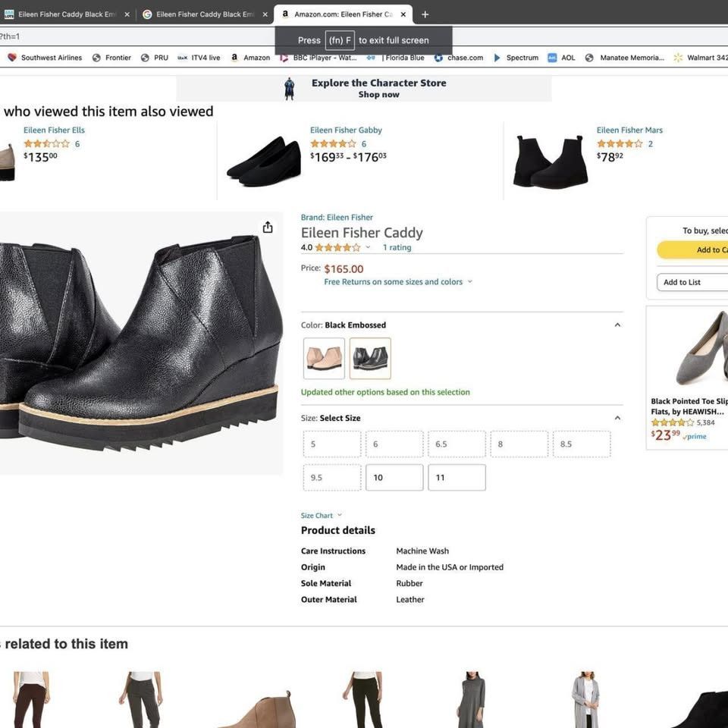The width and height of the screenshot is (728, 728).
Task: Click the Add to List button
Action: click(x=692, y=282)
